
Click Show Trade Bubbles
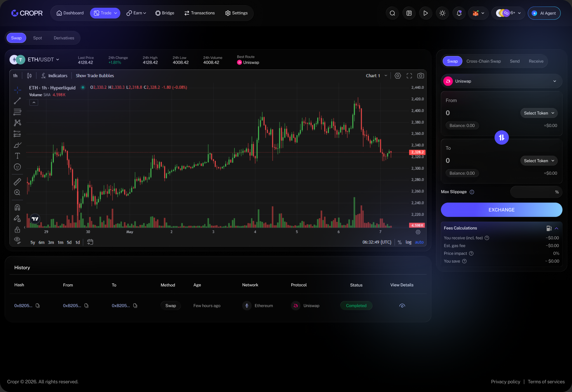[95, 76]
